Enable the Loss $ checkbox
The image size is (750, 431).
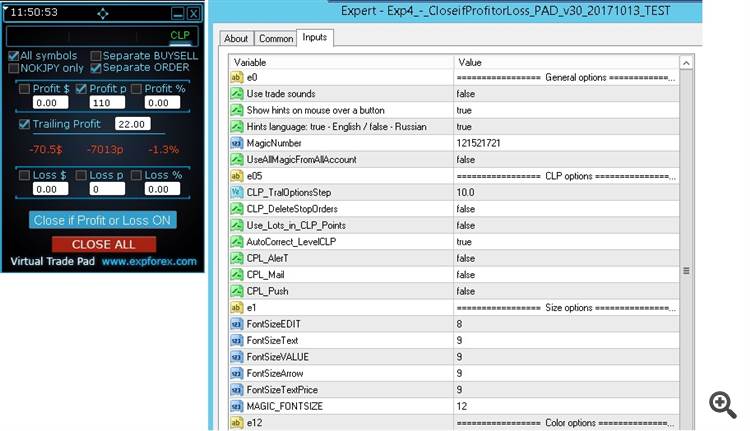point(24,175)
